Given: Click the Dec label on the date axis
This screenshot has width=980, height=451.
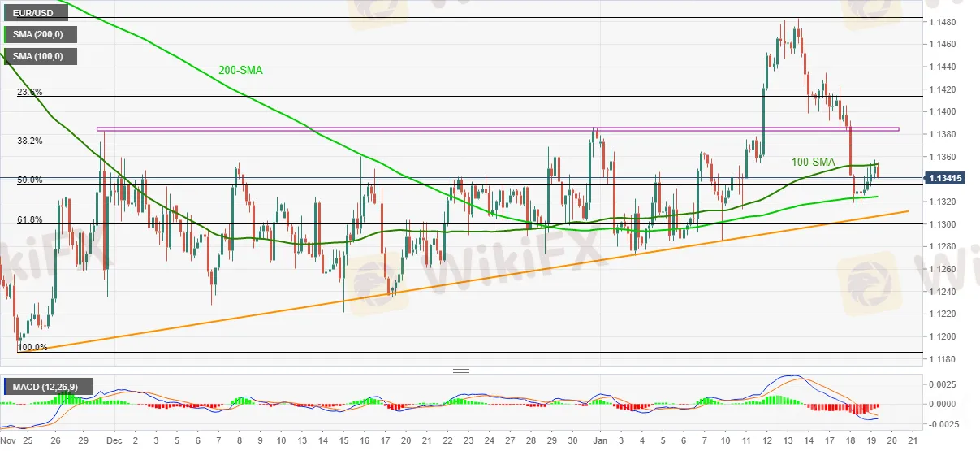Looking at the screenshot, I should click(x=114, y=440).
